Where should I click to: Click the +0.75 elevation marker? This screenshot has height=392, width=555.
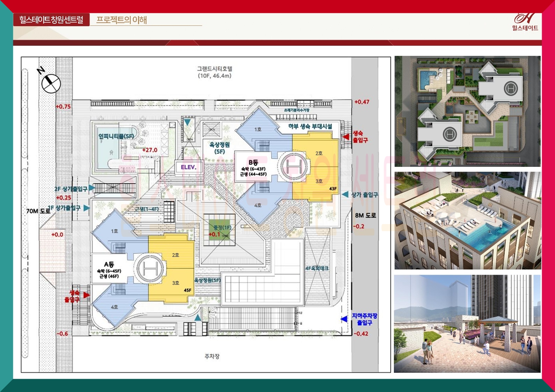pos(63,106)
